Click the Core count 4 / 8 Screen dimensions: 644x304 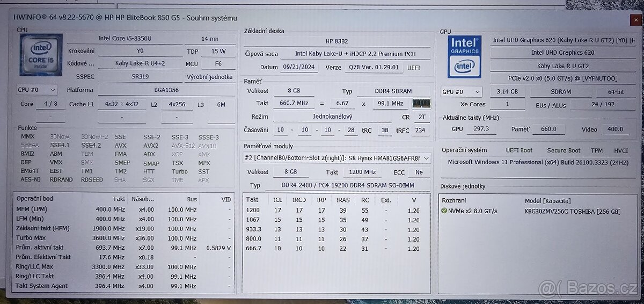pyautogui.click(x=50, y=104)
